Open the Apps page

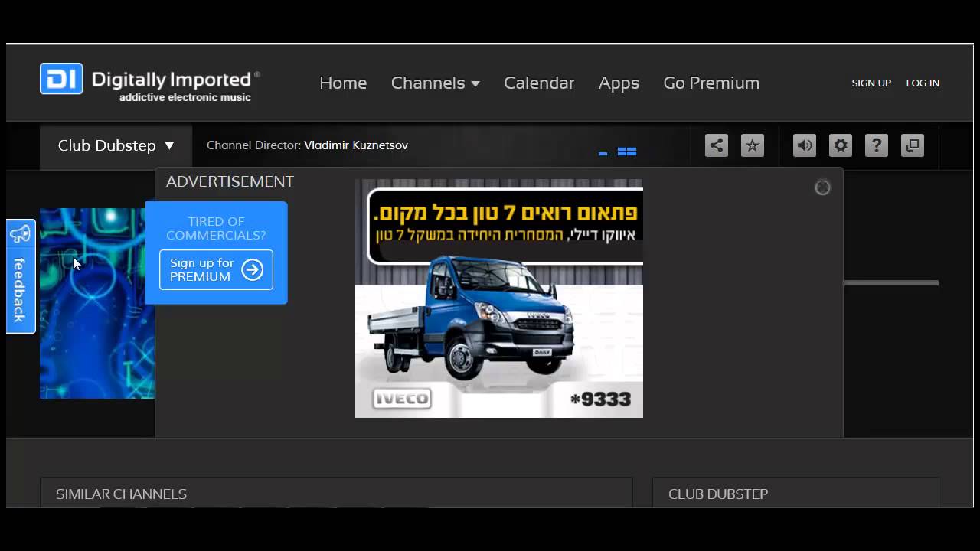[619, 83]
